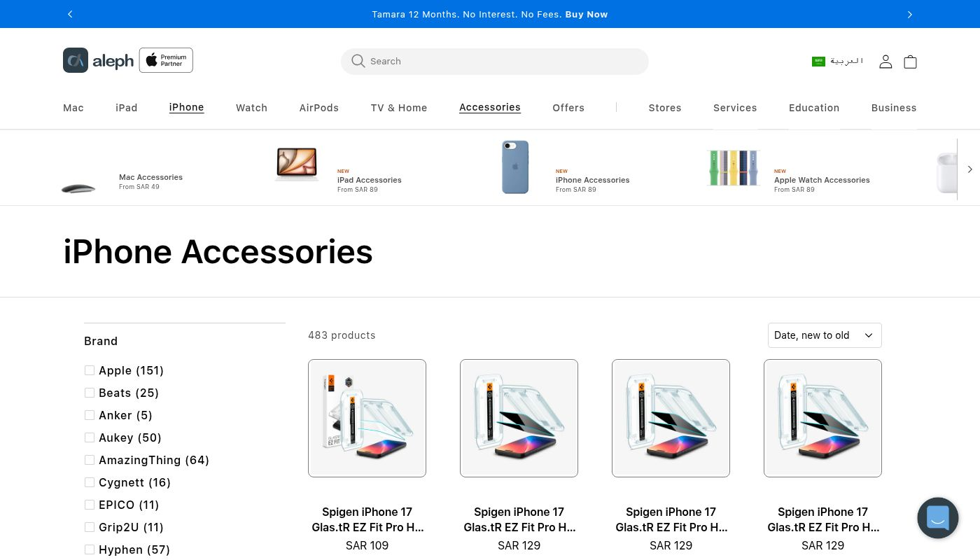
Task: Enable the Beats brand checkbox
Action: tap(90, 393)
